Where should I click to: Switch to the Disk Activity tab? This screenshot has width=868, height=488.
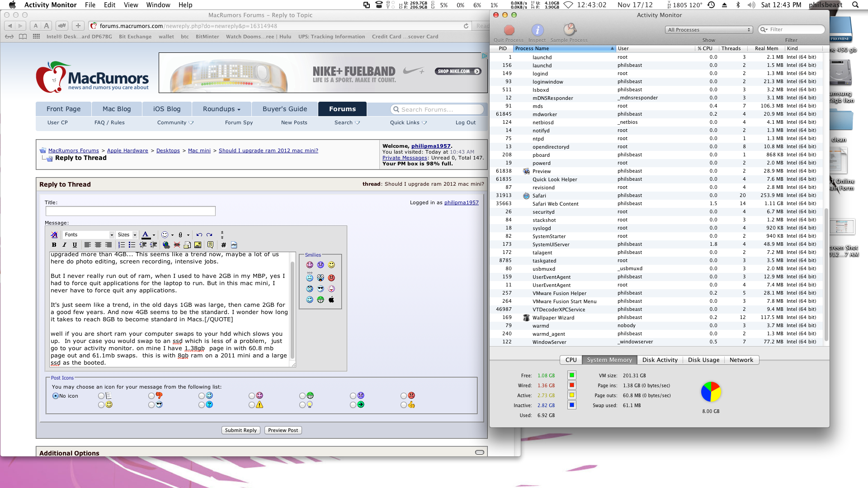pyautogui.click(x=660, y=360)
